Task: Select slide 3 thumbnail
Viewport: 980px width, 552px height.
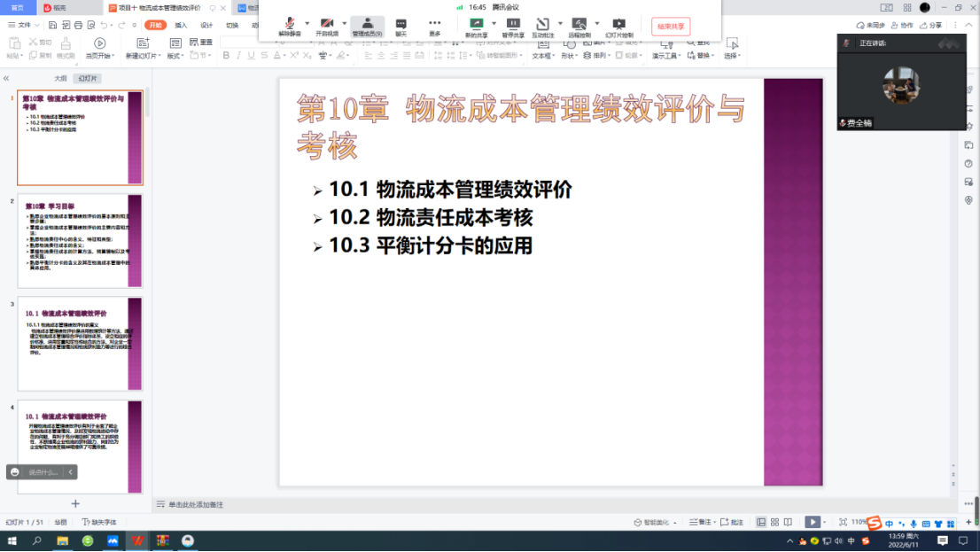Action: (x=79, y=344)
